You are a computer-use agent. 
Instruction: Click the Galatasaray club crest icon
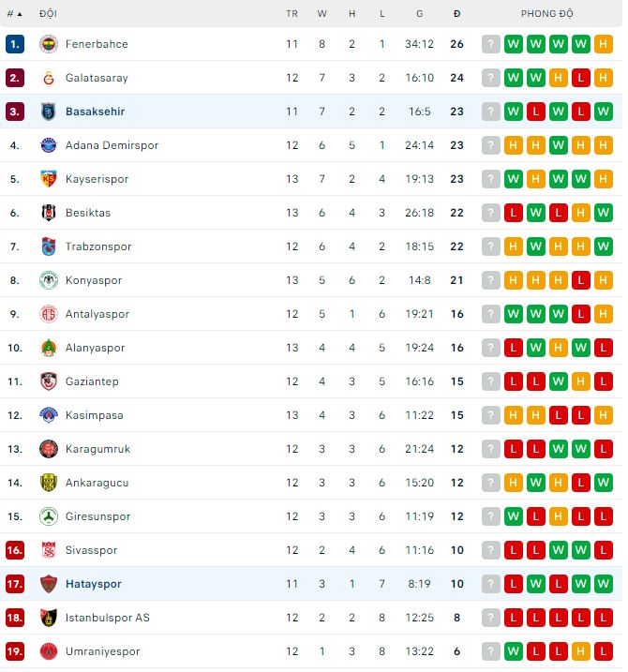[x=49, y=78]
